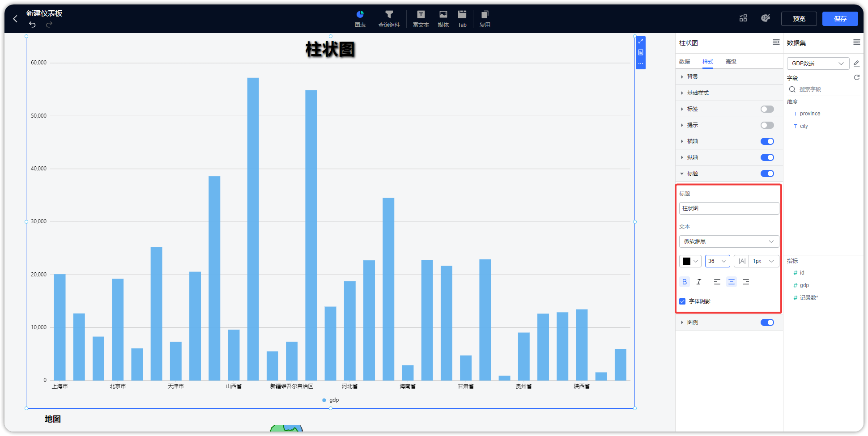This screenshot has height=436, width=868.
Task: Switch to the 样式 tab
Action: 708,62
